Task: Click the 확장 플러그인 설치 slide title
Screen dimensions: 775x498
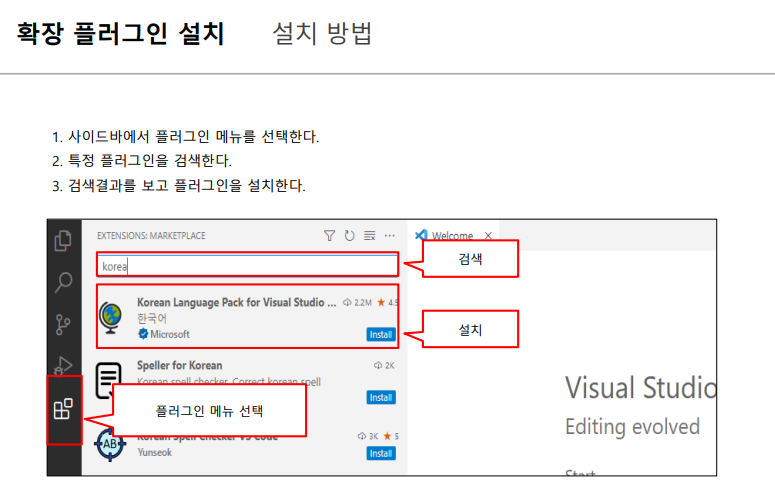Action: coord(121,34)
